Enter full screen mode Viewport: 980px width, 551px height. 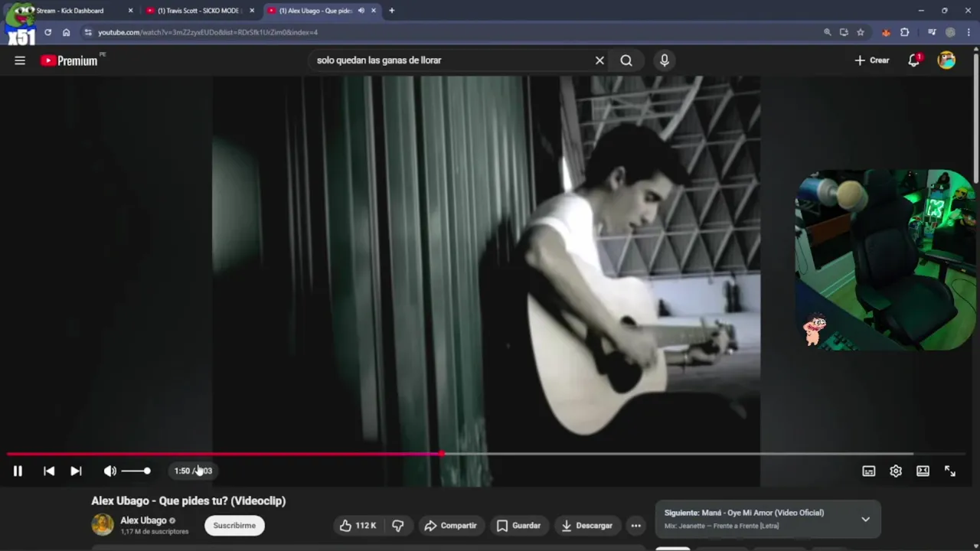click(x=950, y=471)
